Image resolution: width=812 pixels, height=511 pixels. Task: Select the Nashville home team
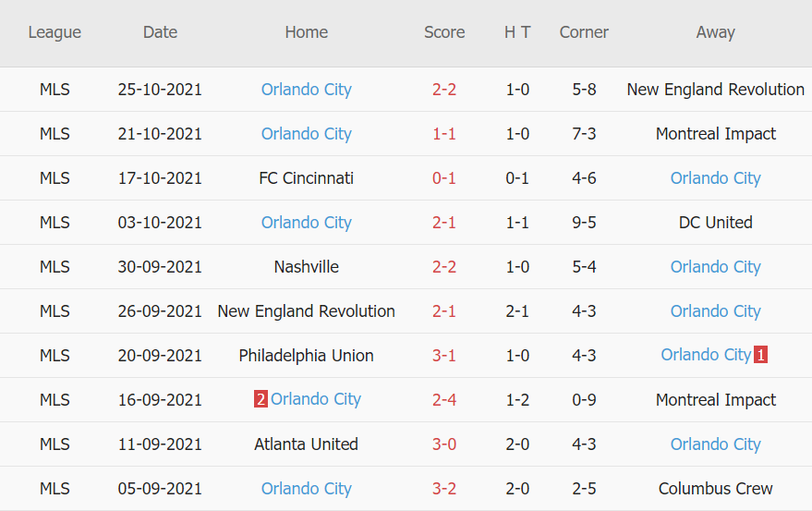click(x=306, y=267)
